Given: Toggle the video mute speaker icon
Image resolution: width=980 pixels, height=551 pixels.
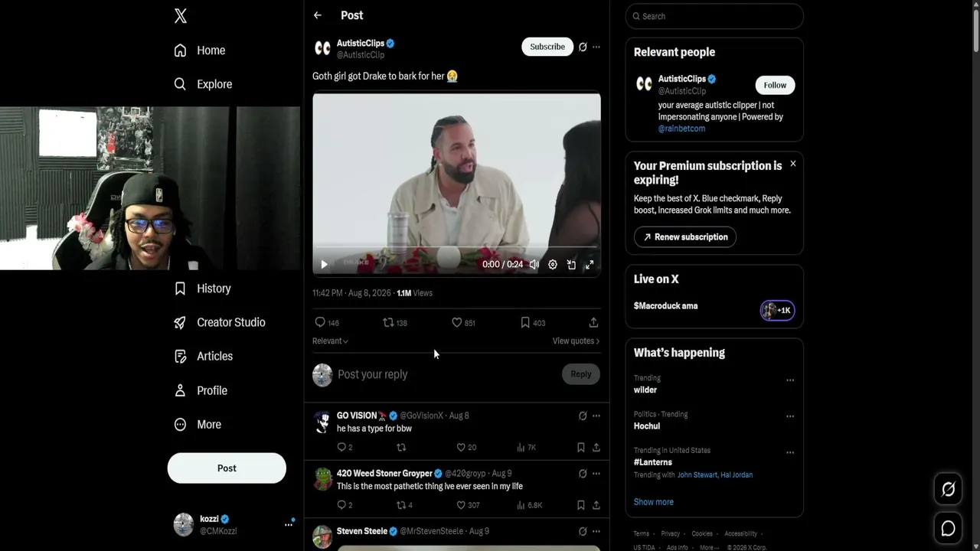Looking at the screenshot, I should point(534,265).
